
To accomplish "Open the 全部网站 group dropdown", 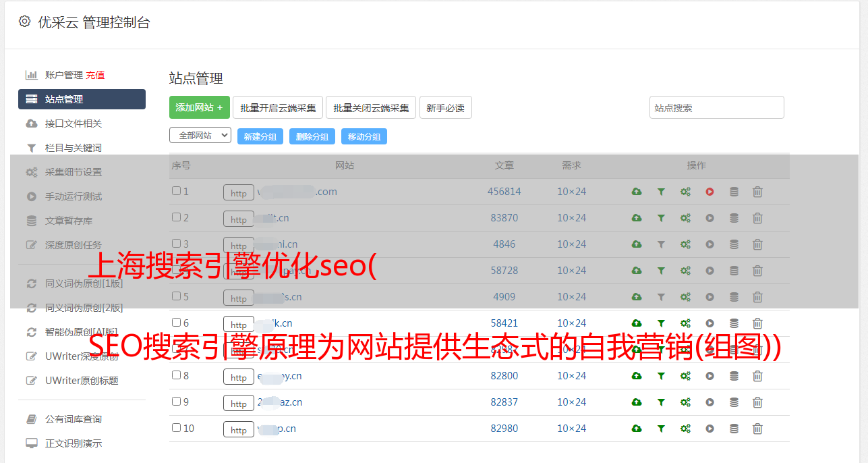I will (200, 136).
